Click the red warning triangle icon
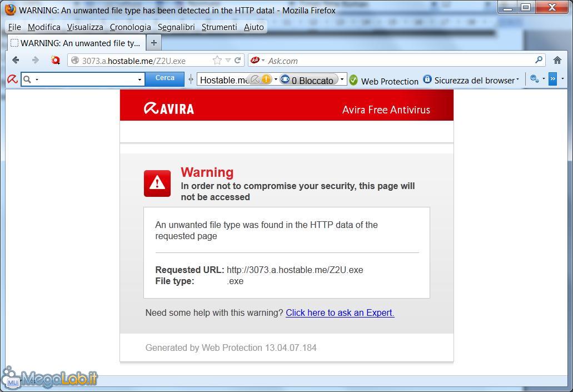The height and width of the screenshot is (392, 573). point(157,183)
